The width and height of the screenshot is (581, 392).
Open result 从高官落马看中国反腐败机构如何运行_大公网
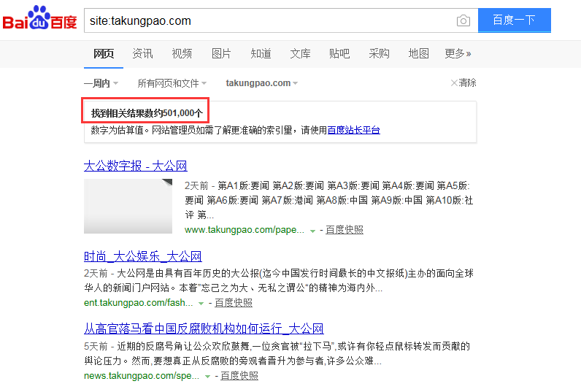(x=204, y=328)
